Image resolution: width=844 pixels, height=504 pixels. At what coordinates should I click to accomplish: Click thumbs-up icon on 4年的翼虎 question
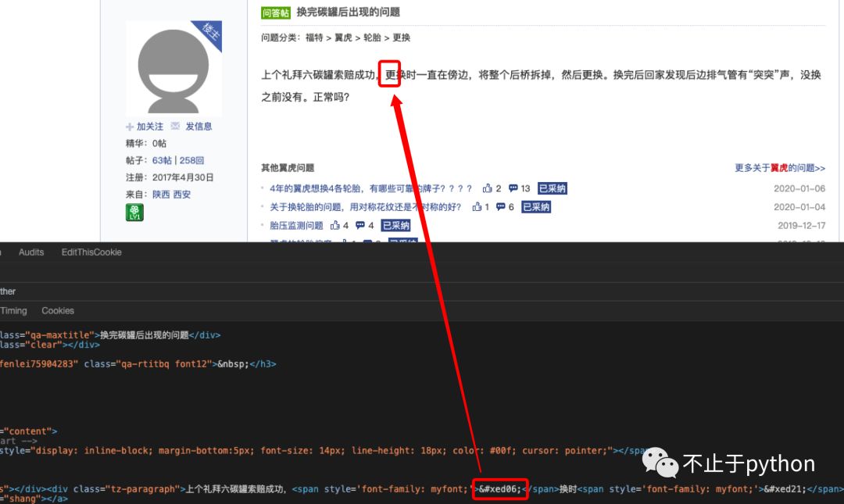tap(488, 188)
